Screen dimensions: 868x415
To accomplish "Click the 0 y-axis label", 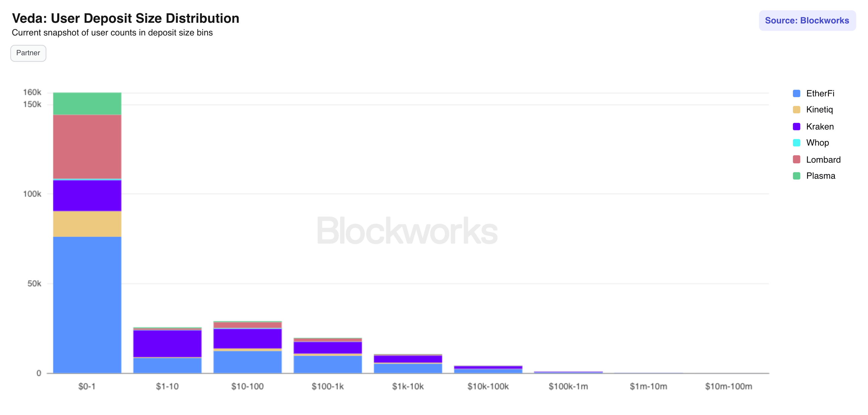I will coord(39,373).
